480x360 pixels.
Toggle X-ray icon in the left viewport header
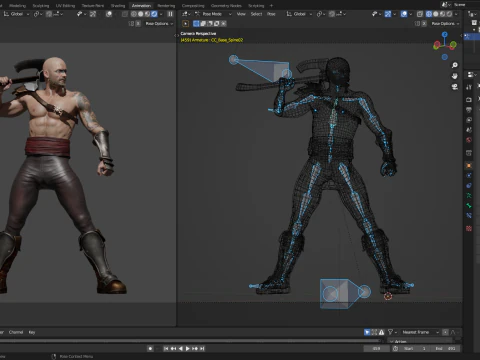[125, 14]
